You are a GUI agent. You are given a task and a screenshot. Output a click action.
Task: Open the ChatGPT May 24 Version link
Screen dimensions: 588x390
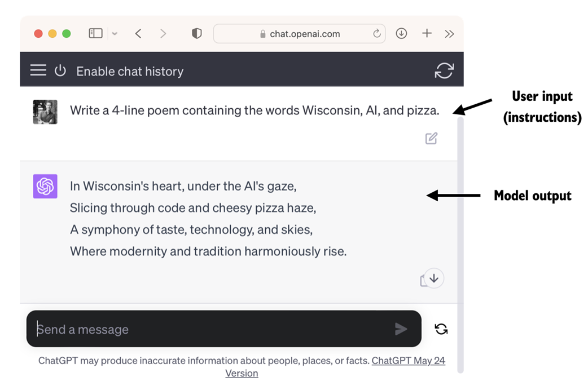pos(408,361)
